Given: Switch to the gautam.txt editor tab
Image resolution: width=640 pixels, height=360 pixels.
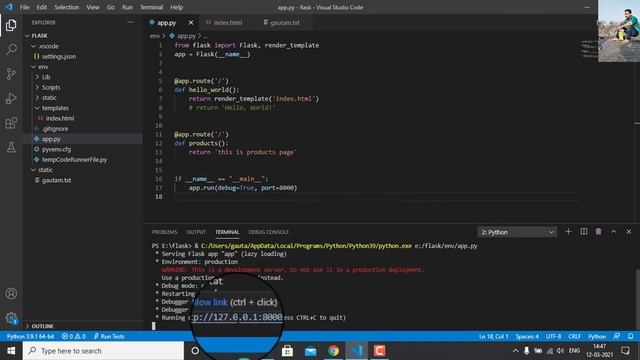Looking at the screenshot, I should (x=284, y=22).
